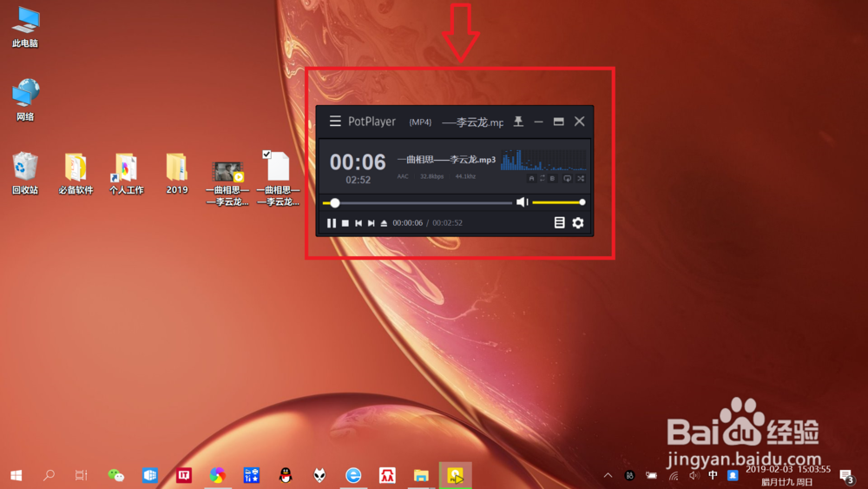Set A-B repeat start point A
Screen dimensions: 868x489
tap(531, 178)
